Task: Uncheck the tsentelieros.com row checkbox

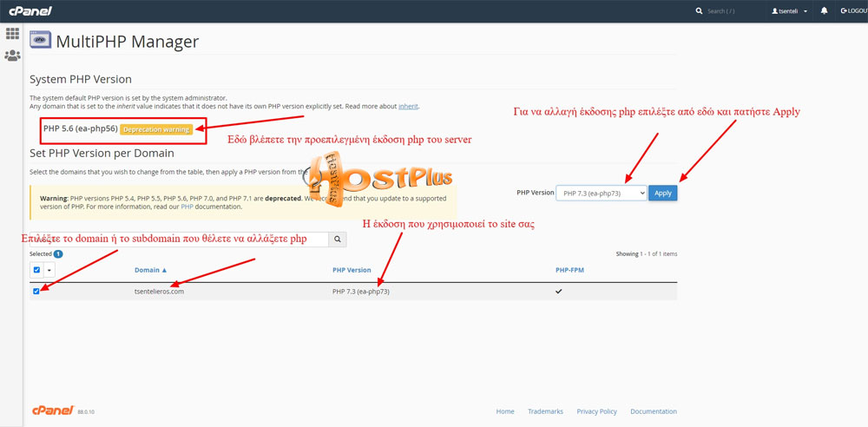Action: (36, 292)
